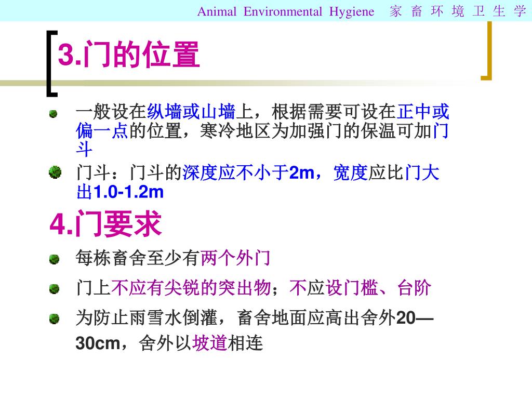The width and height of the screenshot is (532, 399).
Task: Select the heading '4.门要求'
Action: click(x=105, y=223)
